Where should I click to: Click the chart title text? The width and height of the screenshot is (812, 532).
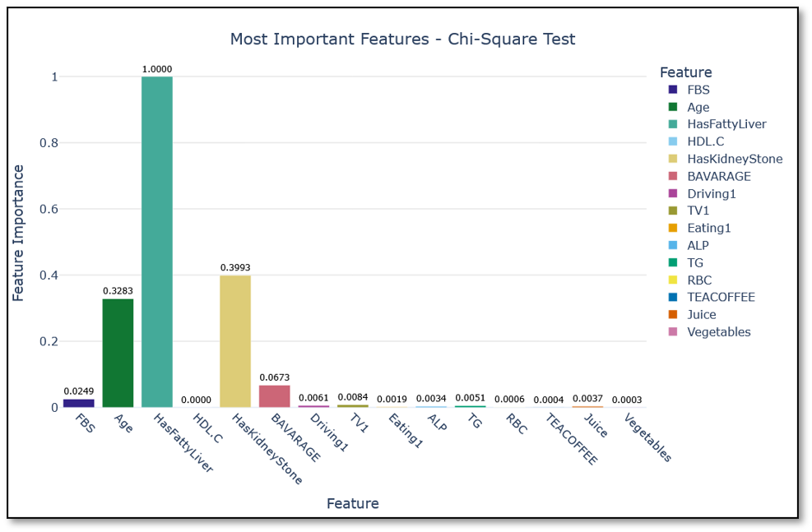point(402,39)
